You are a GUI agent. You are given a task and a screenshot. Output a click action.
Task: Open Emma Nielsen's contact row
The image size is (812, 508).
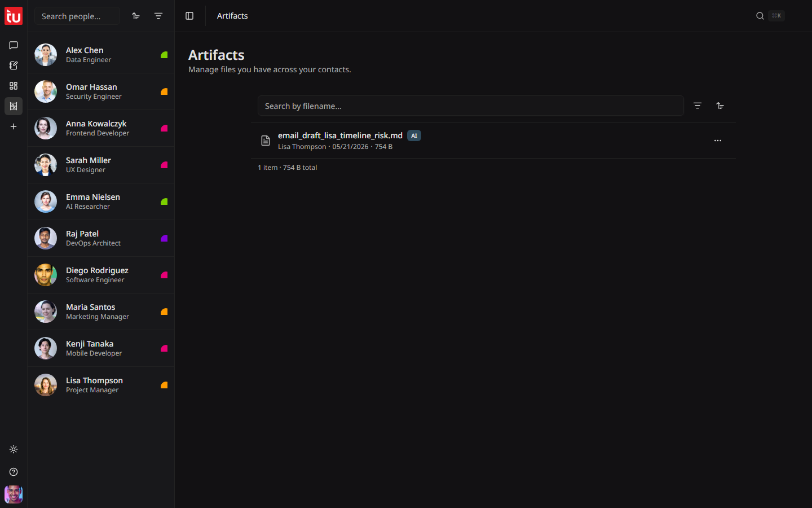[101, 202]
